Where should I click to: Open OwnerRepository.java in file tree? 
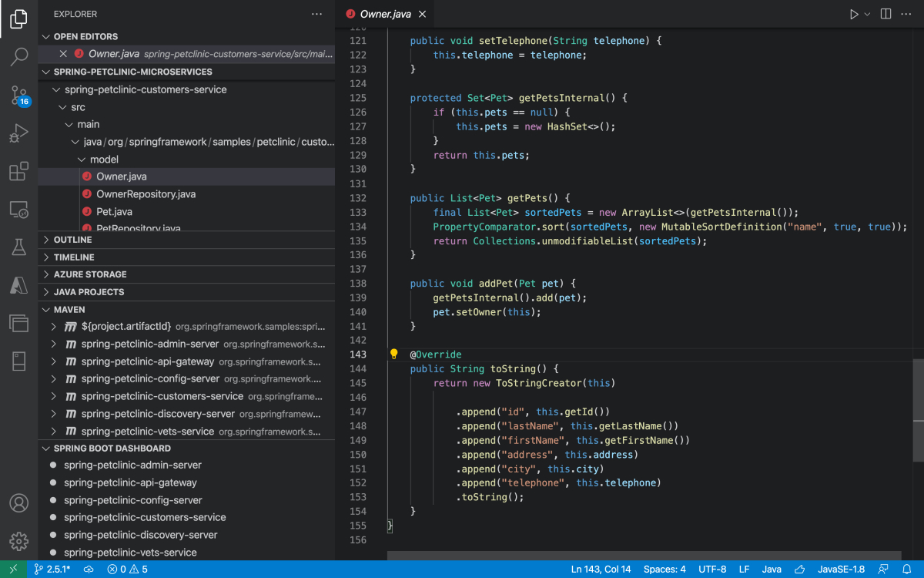[x=146, y=194]
